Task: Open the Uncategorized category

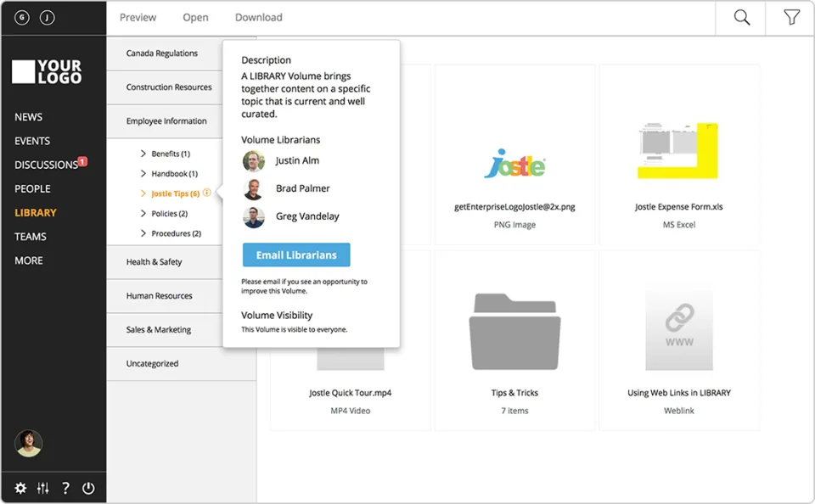Action: (x=182, y=364)
